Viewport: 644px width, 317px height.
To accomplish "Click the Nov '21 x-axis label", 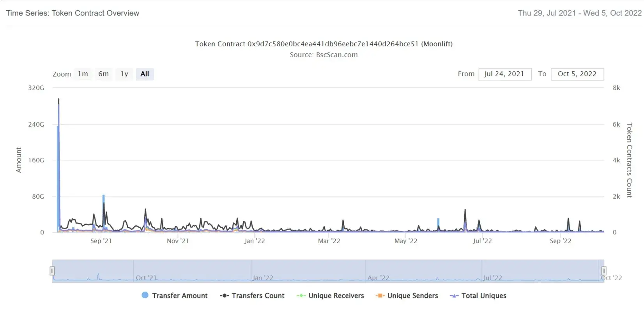I will click(x=178, y=241).
